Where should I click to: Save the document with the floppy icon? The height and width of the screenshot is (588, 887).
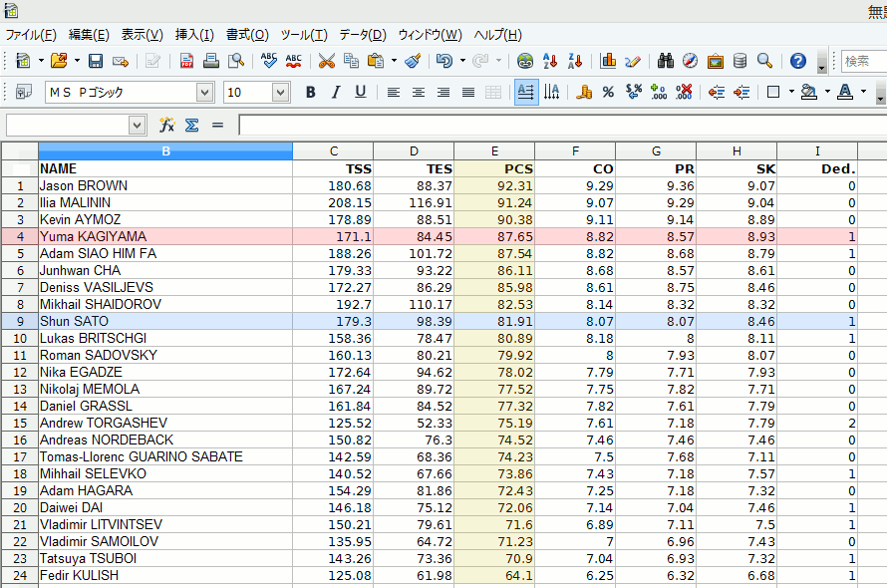[95, 61]
